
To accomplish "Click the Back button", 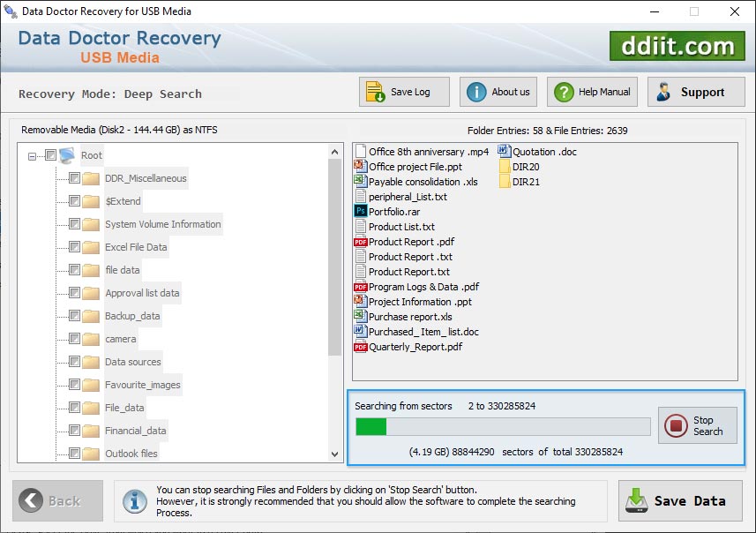I will pos(56,500).
